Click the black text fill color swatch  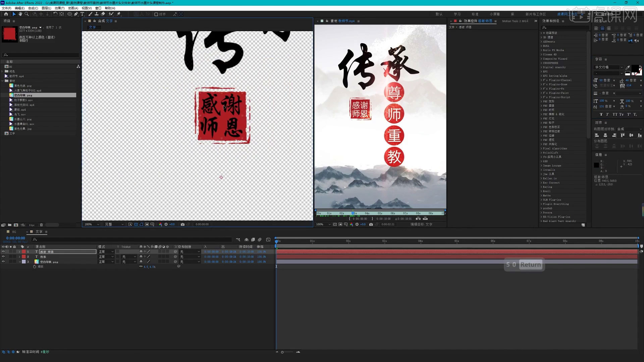pos(635,68)
